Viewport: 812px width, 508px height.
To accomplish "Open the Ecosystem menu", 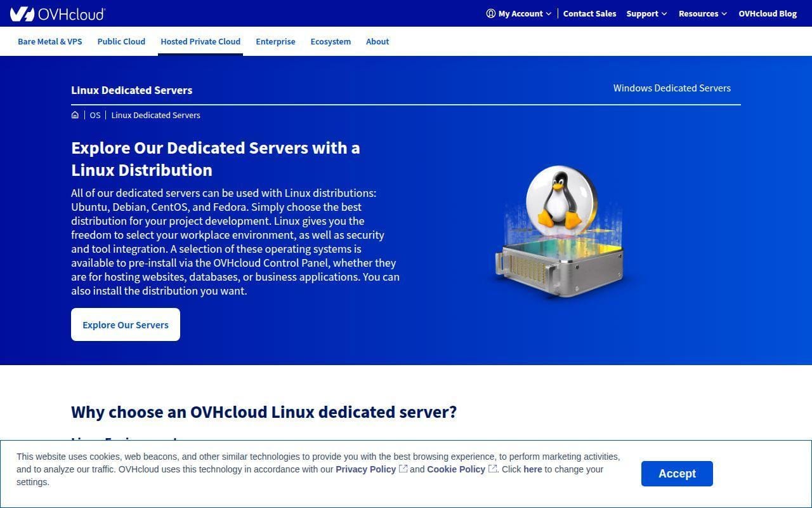I will 331,41.
